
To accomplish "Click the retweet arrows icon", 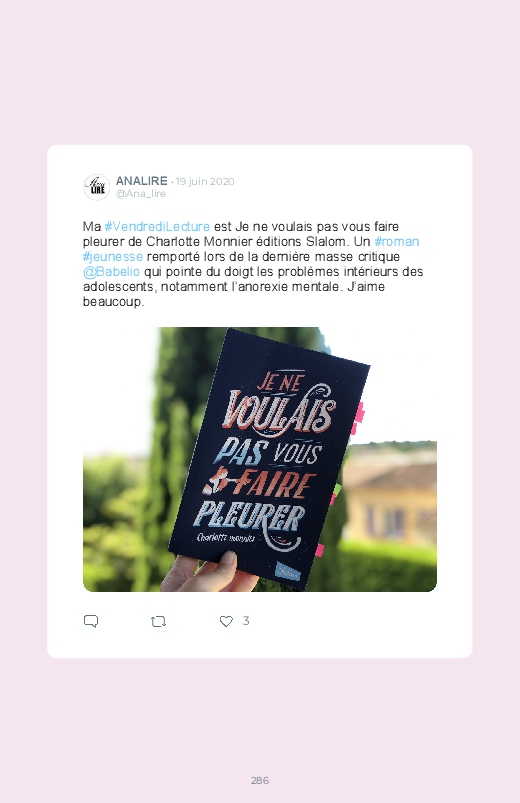I will click(x=158, y=621).
